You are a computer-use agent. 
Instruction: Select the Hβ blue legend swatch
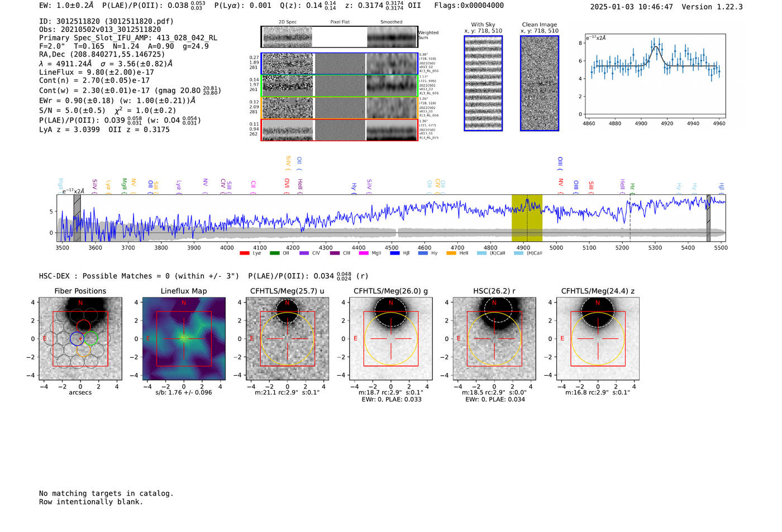coord(395,253)
